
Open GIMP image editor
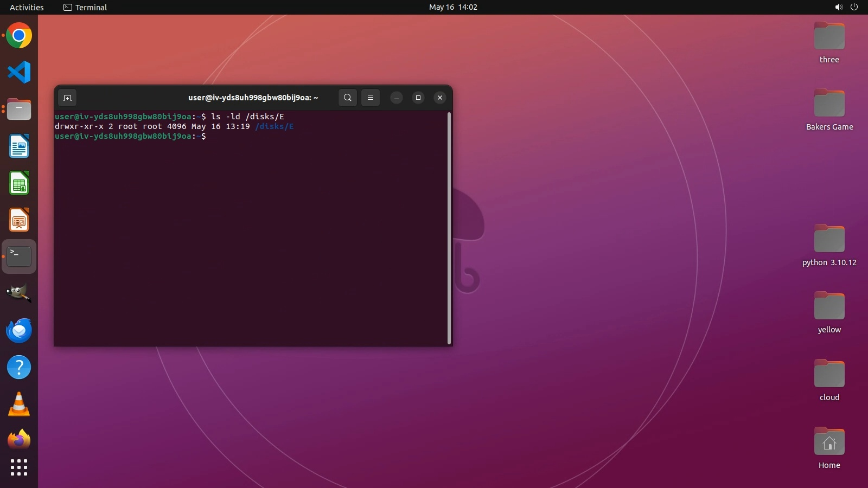click(19, 293)
